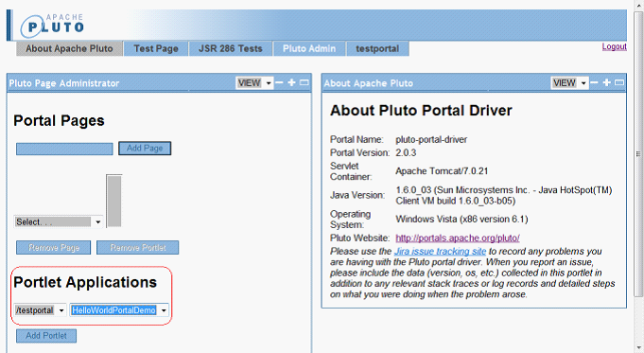Image resolution: width=644 pixels, height=353 pixels.
Task: Maximize the About Apache Pluto portlet with the plus icon
Action: coord(606,82)
